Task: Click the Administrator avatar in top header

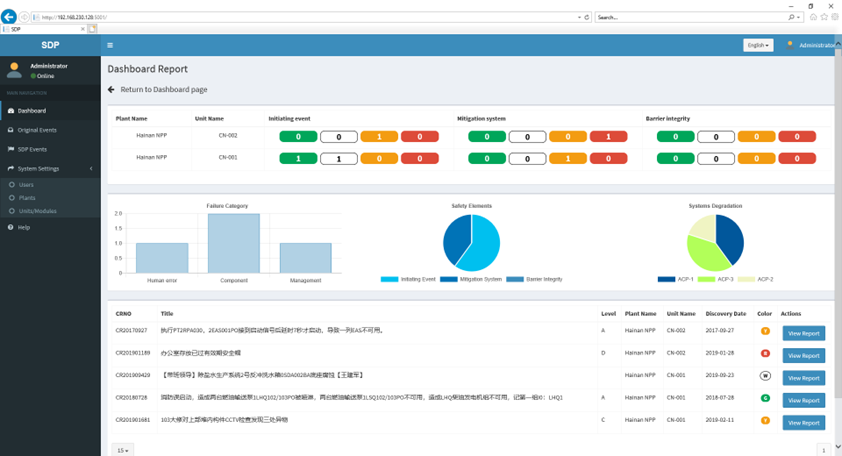Action: point(790,45)
